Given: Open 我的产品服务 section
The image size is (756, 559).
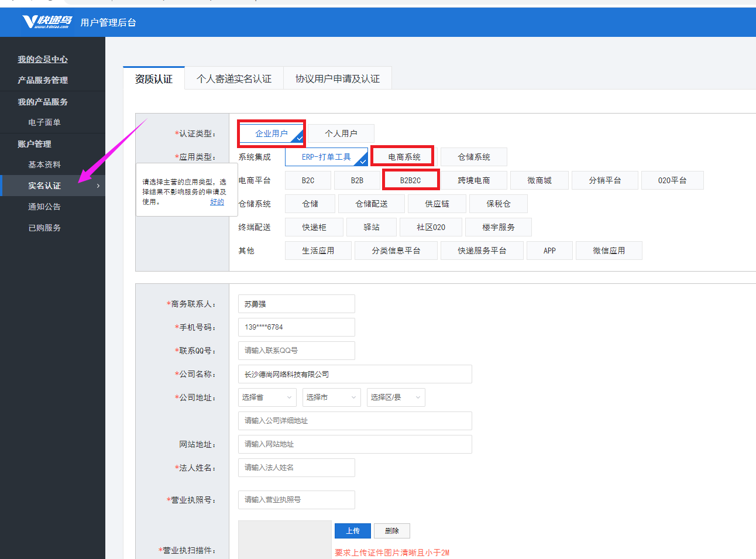Looking at the screenshot, I should click(43, 101).
